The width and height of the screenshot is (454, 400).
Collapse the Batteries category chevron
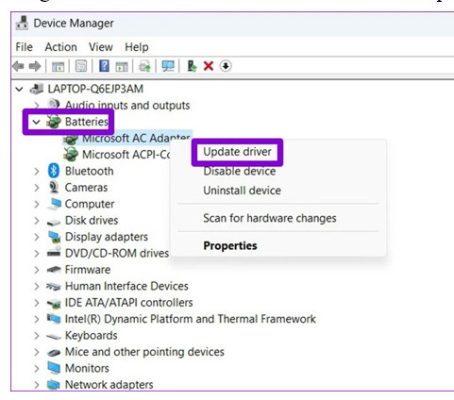(36, 122)
